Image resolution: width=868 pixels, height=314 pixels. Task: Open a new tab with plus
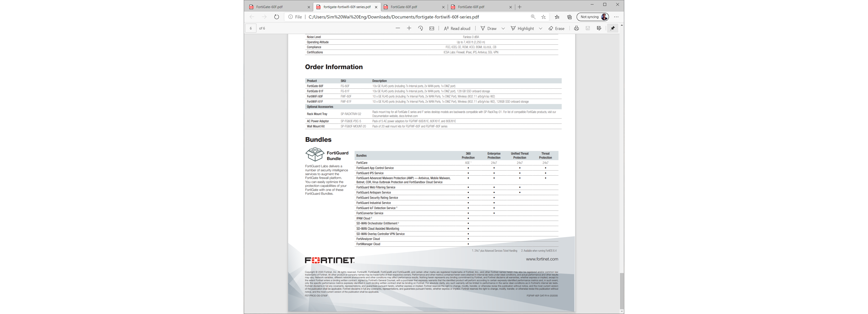[x=520, y=7]
